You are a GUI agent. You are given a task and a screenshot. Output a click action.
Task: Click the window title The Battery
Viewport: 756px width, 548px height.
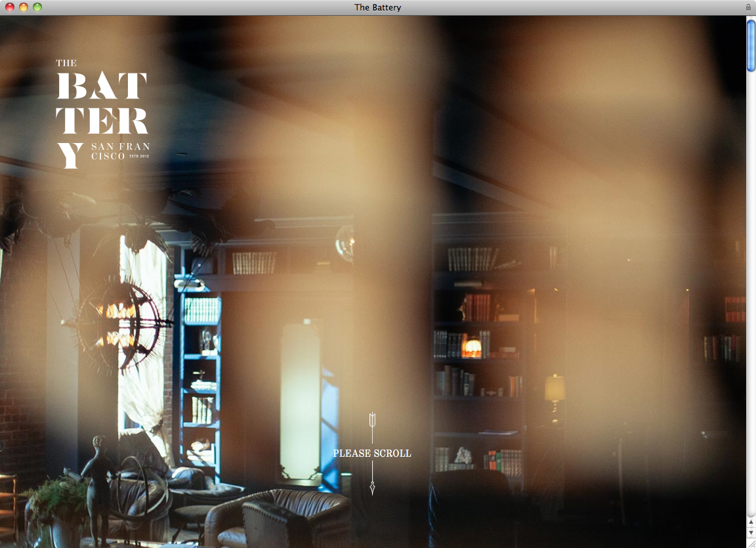[377, 7]
